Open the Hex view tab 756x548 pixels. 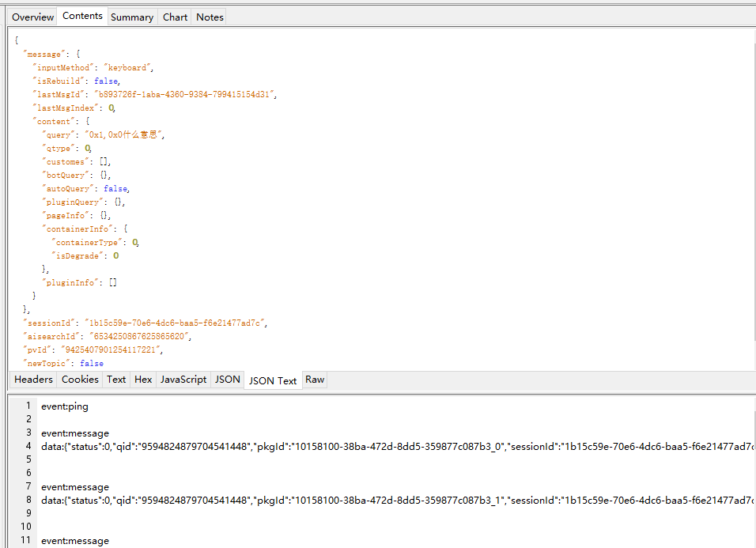click(x=143, y=380)
